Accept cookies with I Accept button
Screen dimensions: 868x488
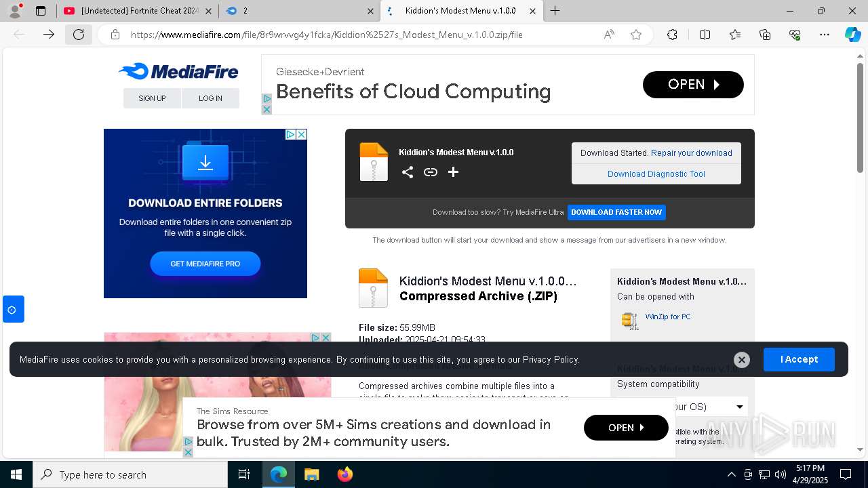point(799,359)
